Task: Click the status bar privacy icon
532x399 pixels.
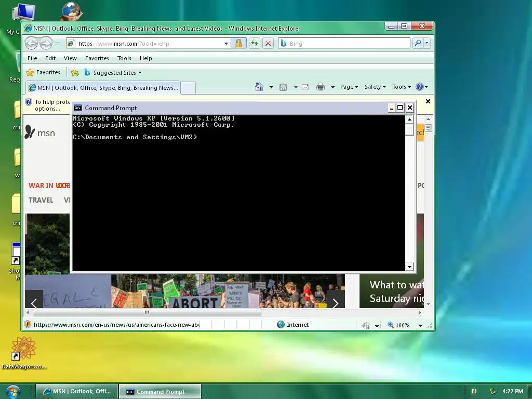Action: tap(366, 325)
